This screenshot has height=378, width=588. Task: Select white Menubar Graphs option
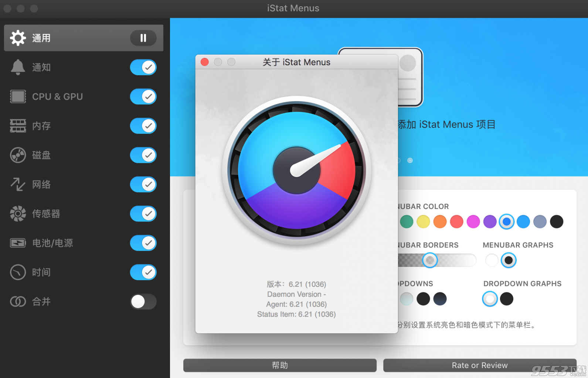click(492, 260)
